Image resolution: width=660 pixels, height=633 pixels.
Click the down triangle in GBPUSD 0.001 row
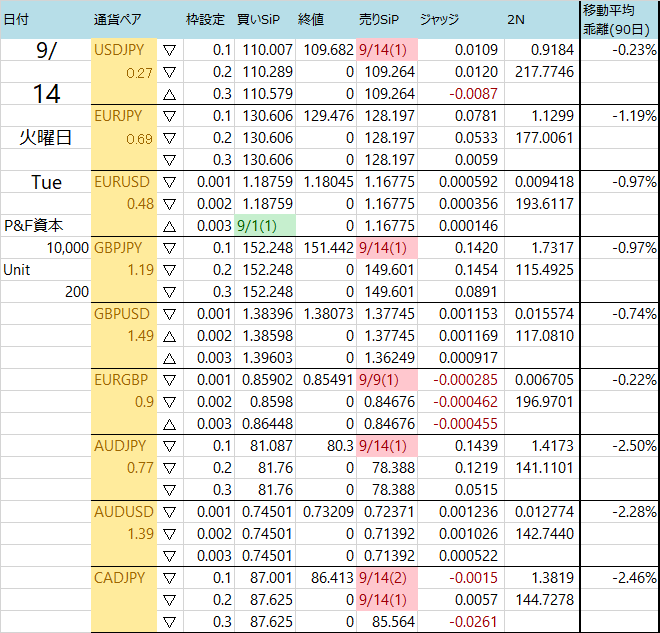click(x=169, y=315)
